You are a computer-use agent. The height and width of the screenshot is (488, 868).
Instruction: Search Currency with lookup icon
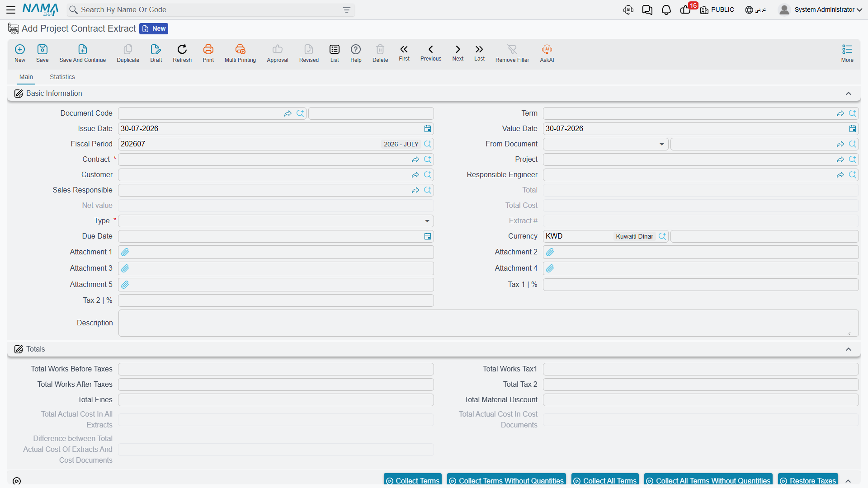[x=662, y=236]
